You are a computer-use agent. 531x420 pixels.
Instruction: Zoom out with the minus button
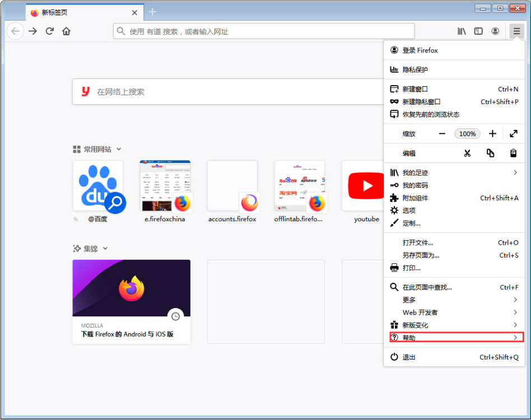point(442,134)
